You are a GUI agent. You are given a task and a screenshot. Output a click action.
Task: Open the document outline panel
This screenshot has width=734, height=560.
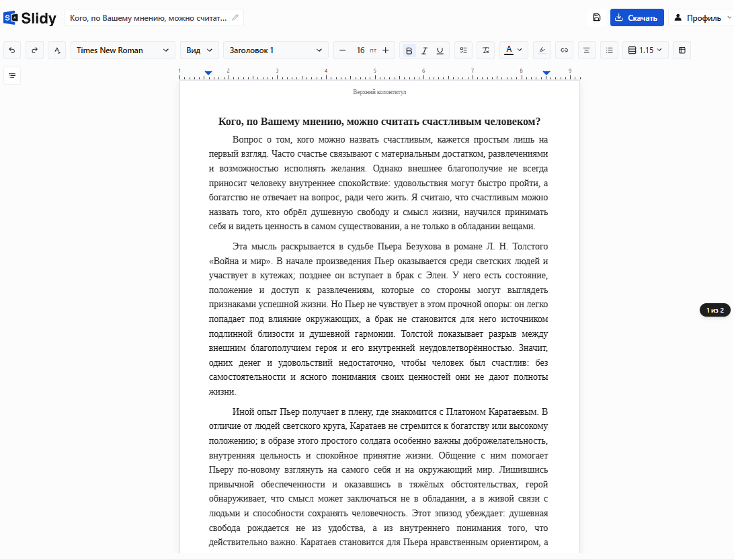[x=12, y=75]
